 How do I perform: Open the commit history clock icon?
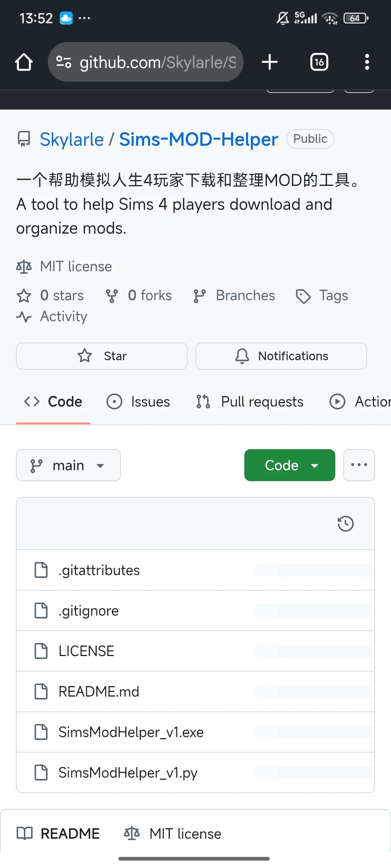coord(345,523)
